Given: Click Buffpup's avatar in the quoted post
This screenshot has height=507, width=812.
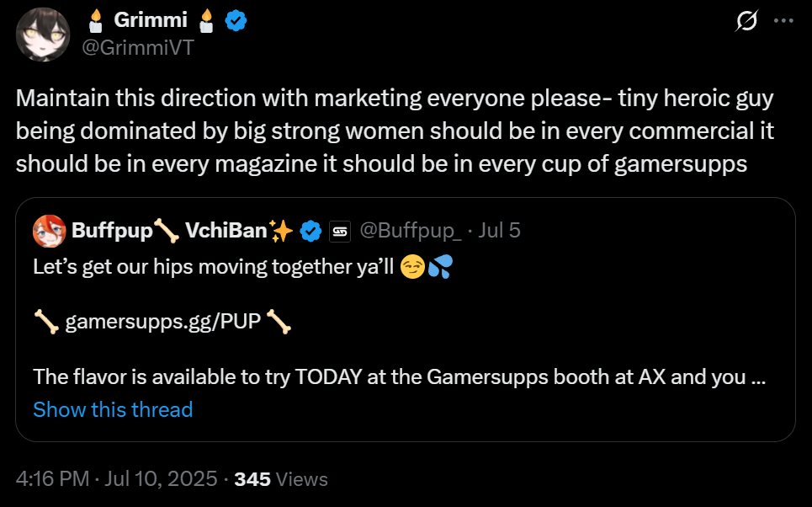Looking at the screenshot, I should tap(48, 230).
